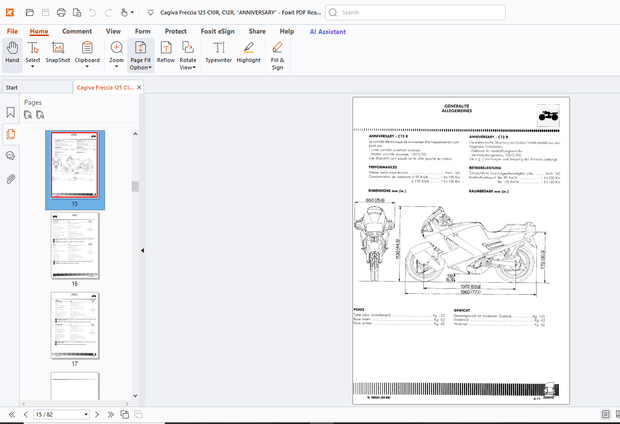Click the Undo arrow icon
This screenshot has width=620, height=424.
point(93,13)
